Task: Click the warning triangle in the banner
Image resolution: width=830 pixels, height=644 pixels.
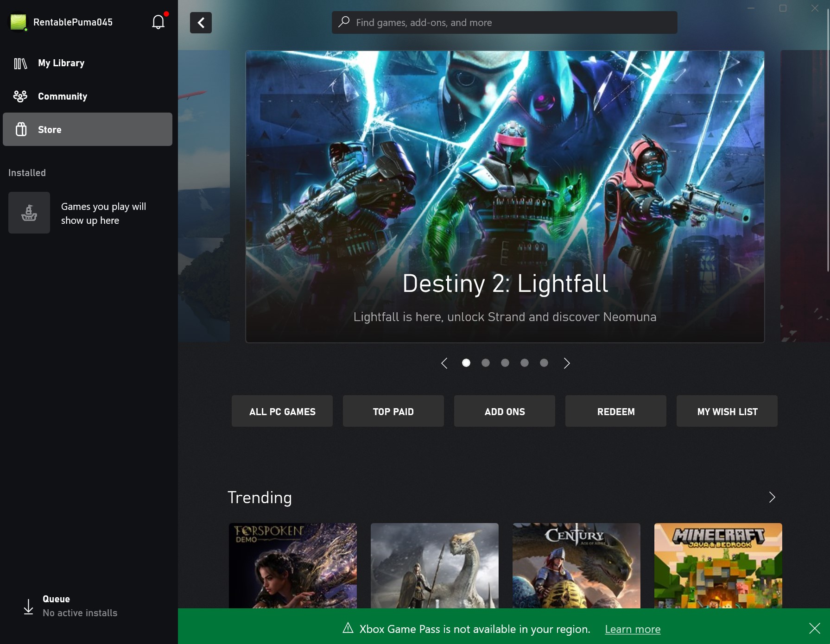Action: [x=348, y=628]
